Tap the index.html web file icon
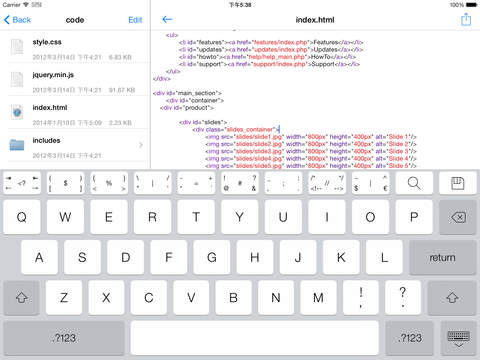Viewport: 480px width, 360px height. [17, 112]
